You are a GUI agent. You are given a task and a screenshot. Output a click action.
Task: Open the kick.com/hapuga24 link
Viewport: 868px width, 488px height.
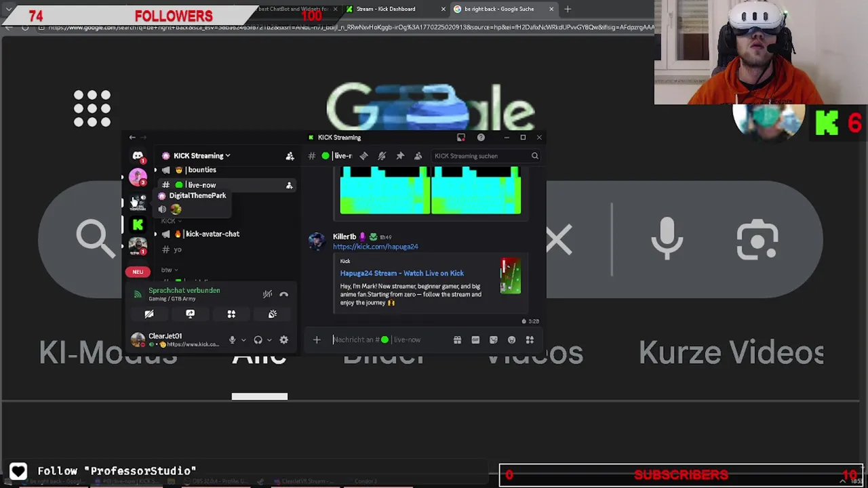click(x=375, y=247)
